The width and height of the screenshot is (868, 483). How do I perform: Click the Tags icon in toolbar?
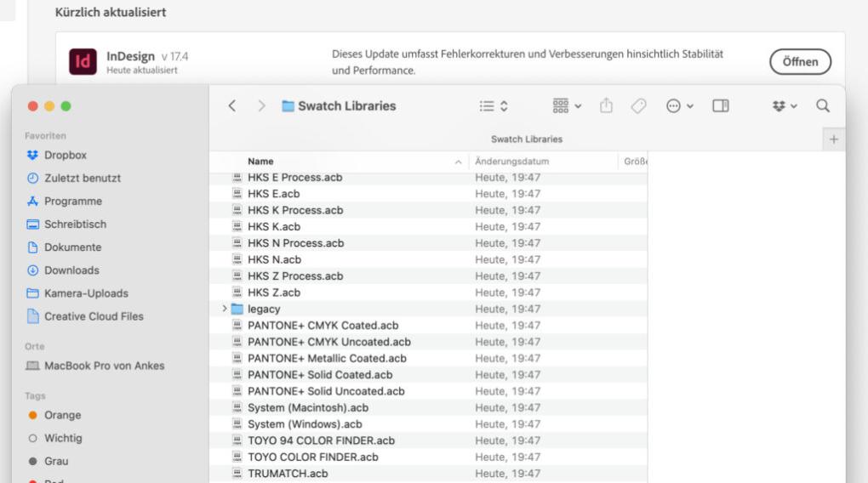638,106
